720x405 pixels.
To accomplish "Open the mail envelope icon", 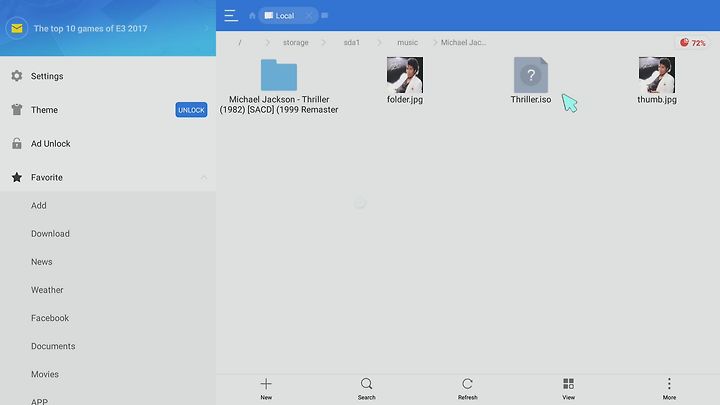I will (17, 28).
